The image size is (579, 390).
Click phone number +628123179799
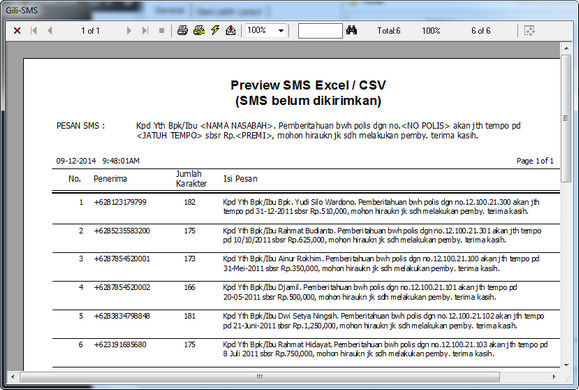(120, 202)
